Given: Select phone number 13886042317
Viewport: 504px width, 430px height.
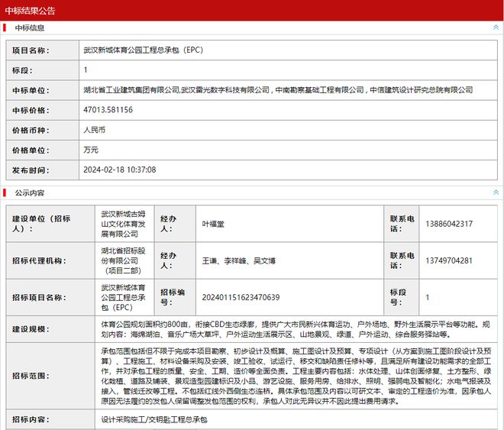Looking at the screenshot, I should [449, 224].
